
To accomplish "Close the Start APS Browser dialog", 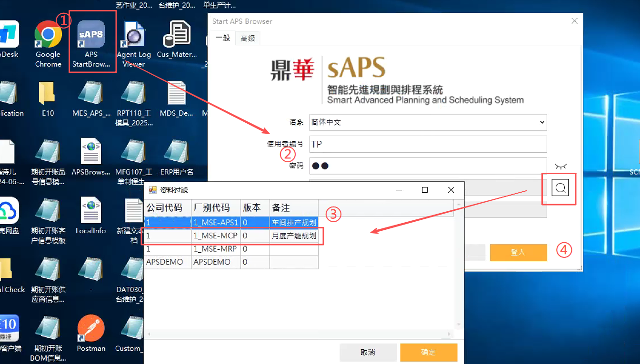I will coord(574,21).
